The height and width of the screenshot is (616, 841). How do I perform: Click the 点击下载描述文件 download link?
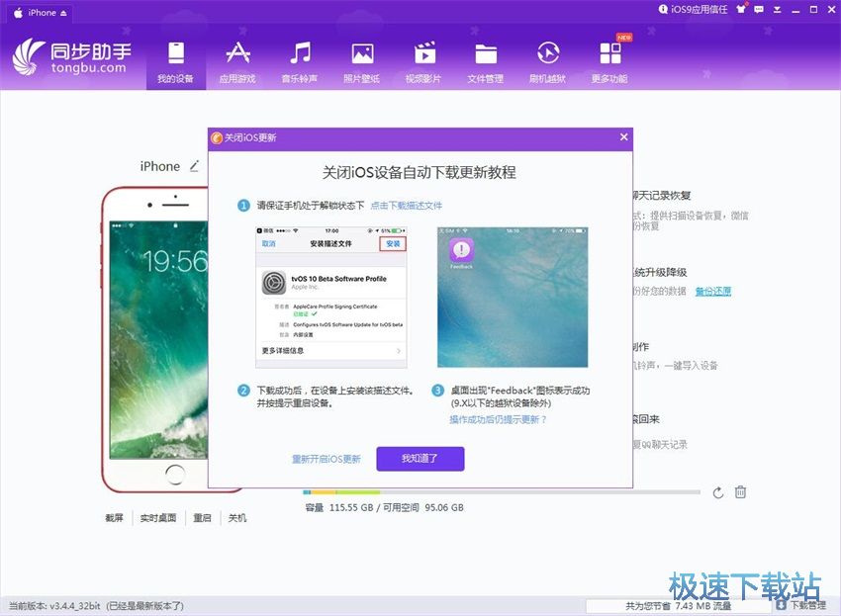coord(407,206)
